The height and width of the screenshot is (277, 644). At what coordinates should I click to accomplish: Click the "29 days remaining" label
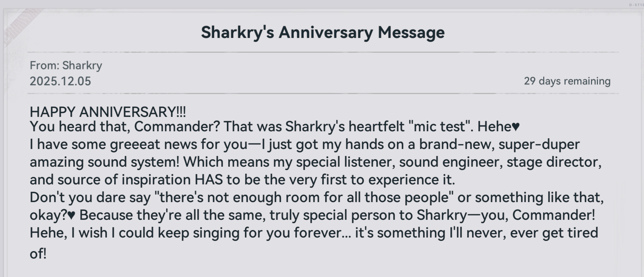567,81
